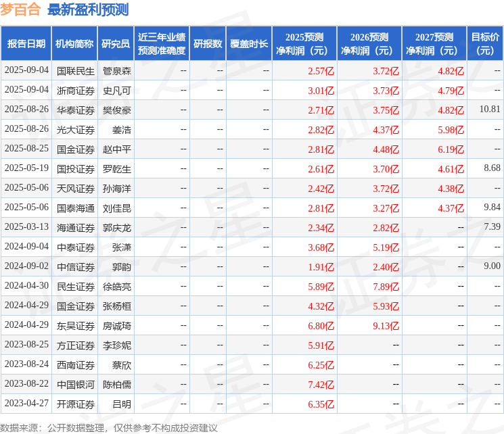This screenshot has width=504, height=434.
Task: Click the 最新盈利预测 heading text
Action: click(88, 10)
